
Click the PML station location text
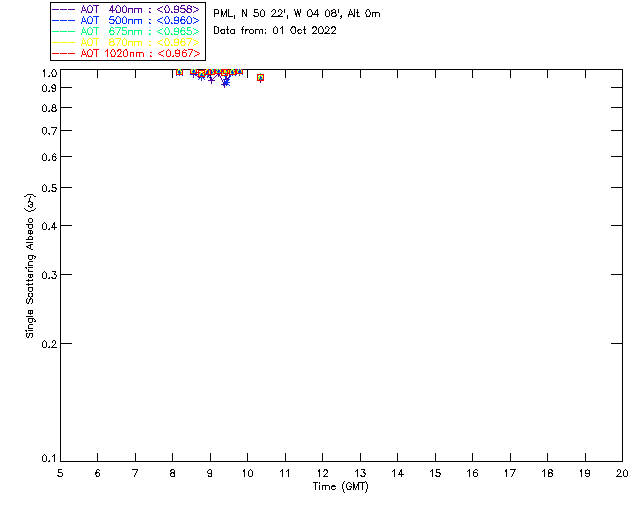297,14
